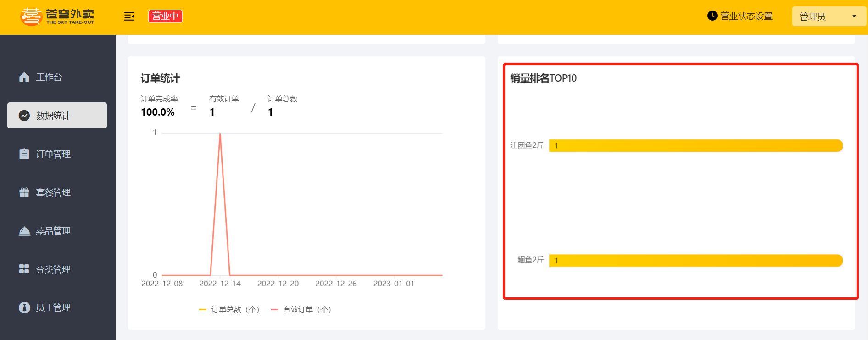Go to 员工管理 menu item
Image resolution: width=868 pixels, height=340 pixels.
53,307
